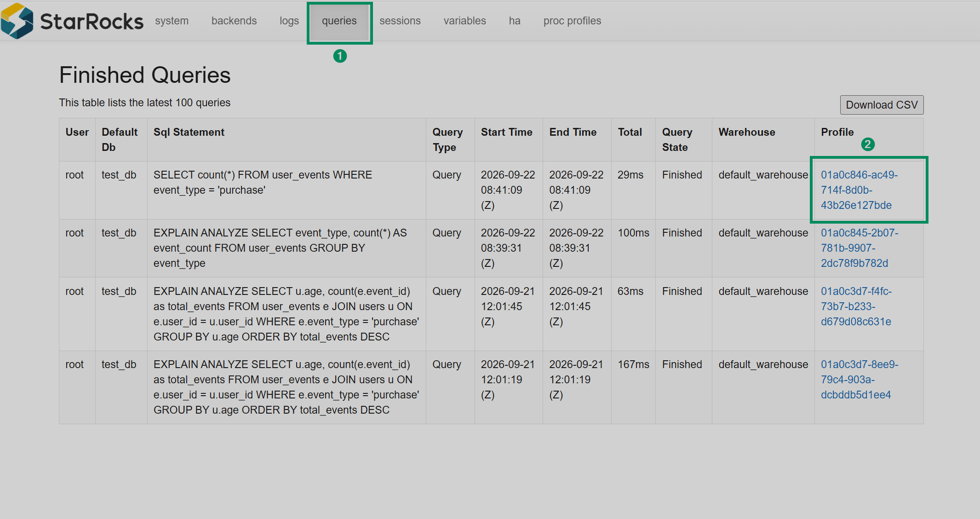Open profile 01a0c3d7-8ee9-79c4-903a-dcbddb5d1ee4

(859, 380)
